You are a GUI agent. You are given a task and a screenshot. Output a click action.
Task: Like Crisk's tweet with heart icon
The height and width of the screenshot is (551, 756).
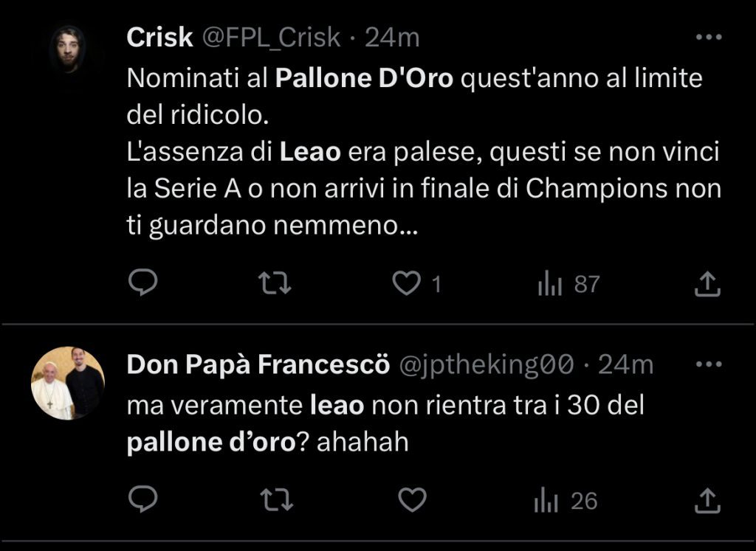(x=405, y=283)
